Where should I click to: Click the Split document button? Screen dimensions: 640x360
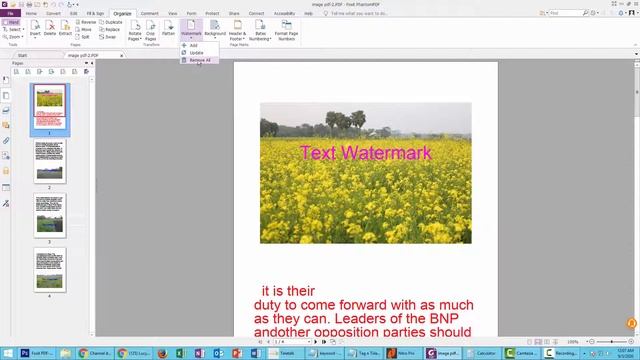[82, 37]
